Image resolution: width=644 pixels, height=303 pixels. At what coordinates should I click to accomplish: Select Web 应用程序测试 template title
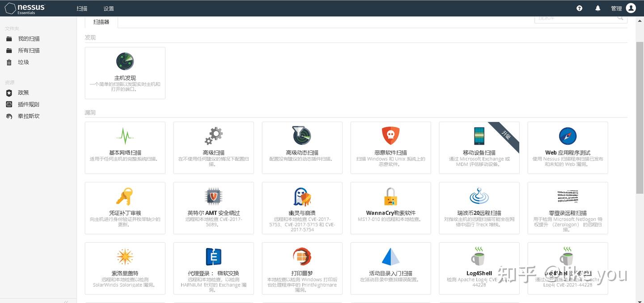click(568, 152)
